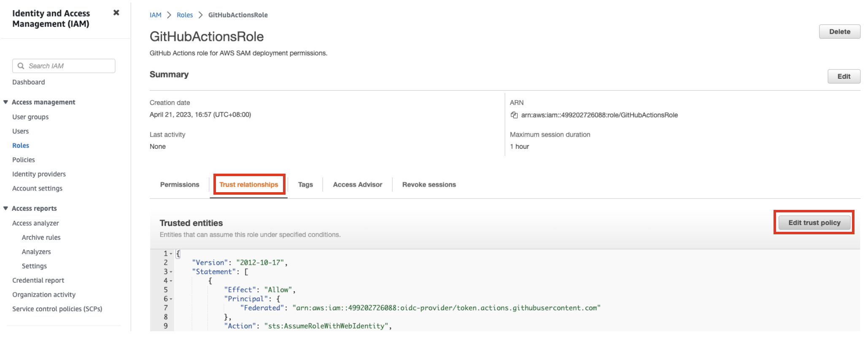Click the "2012-10-17" version string
868x338 pixels.
coord(260,263)
